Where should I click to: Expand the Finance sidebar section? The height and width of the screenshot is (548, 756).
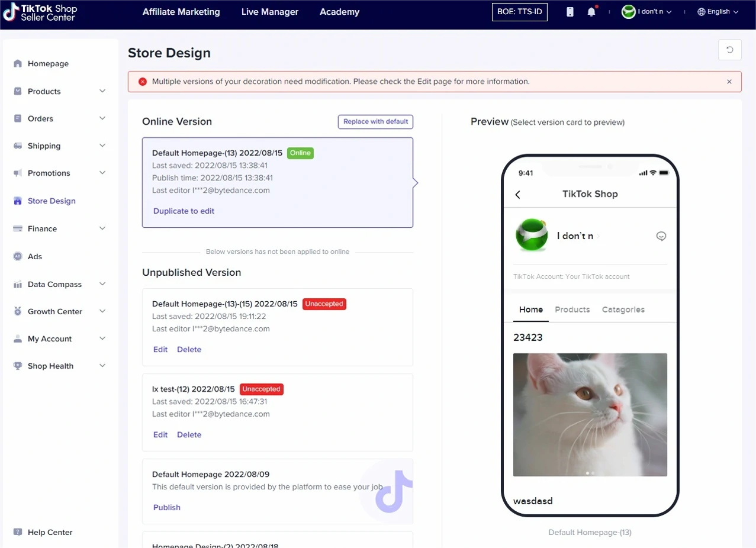point(102,228)
